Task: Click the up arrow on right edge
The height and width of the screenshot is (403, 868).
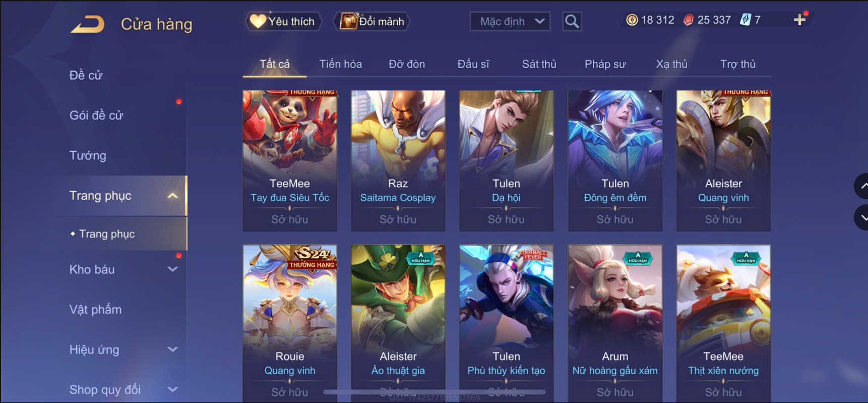Action: (x=862, y=186)
